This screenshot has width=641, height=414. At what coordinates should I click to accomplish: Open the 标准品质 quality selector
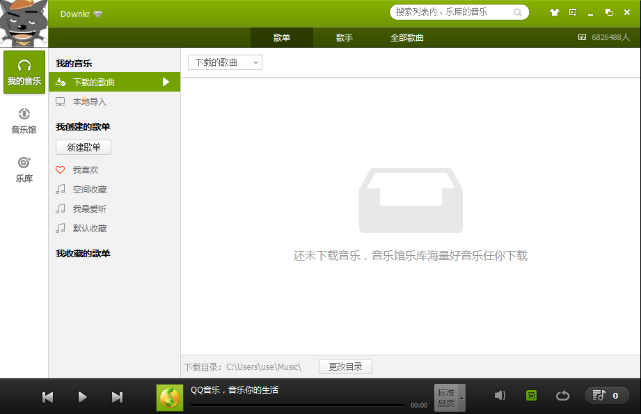tap(450, 398)
